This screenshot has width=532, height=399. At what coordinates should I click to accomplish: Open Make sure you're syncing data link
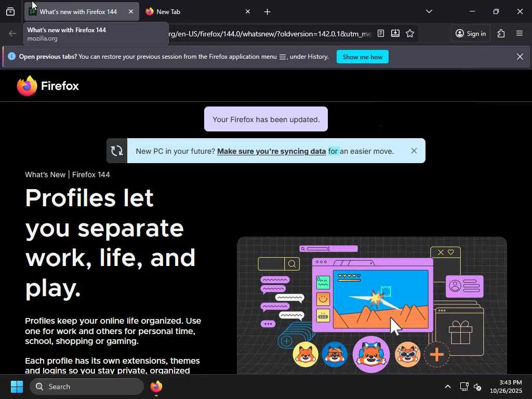[271, 151]
